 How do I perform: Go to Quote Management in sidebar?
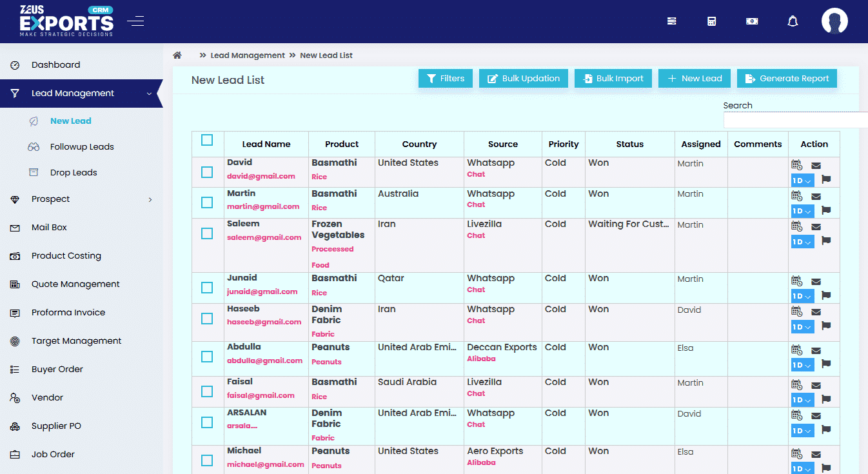coord(75,284)
